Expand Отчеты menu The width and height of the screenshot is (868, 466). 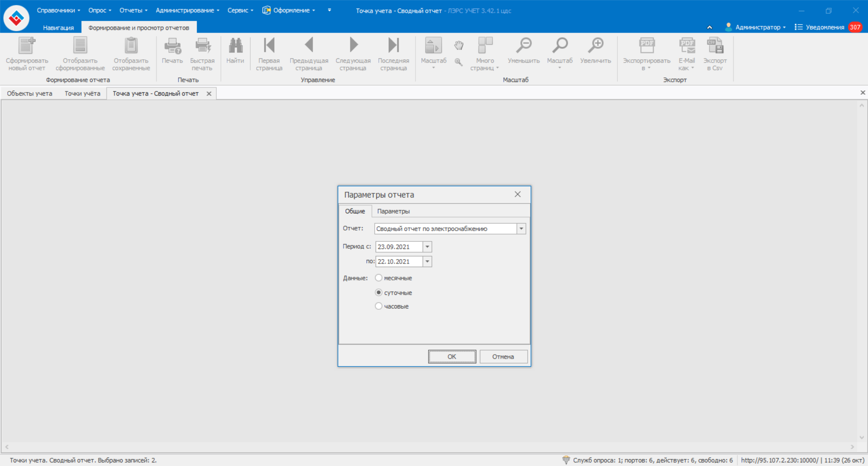pyautogui.click(x=134, y=10)
